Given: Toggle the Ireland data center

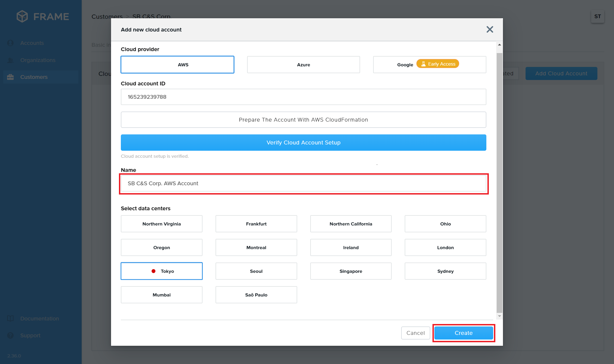Looking at the screenshot, I should coord(351,248).
